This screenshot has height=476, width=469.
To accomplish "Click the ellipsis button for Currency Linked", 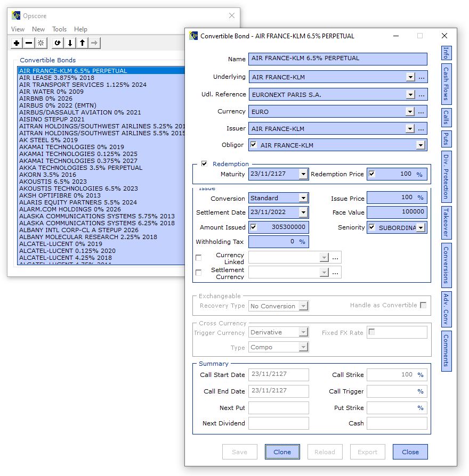I will (x=335, y=258).
